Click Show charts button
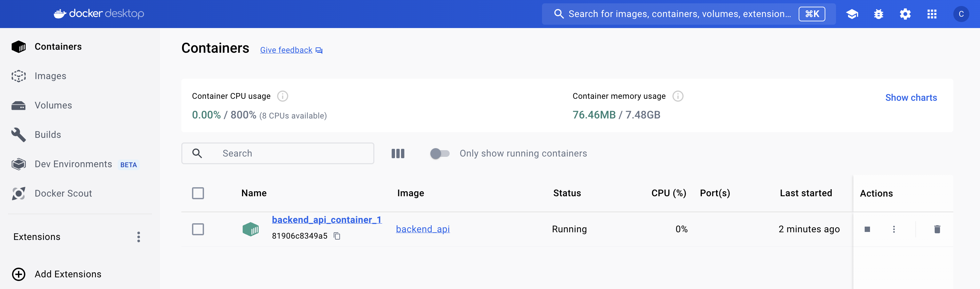Screen dimensions: 980x289 coord(911,98)
